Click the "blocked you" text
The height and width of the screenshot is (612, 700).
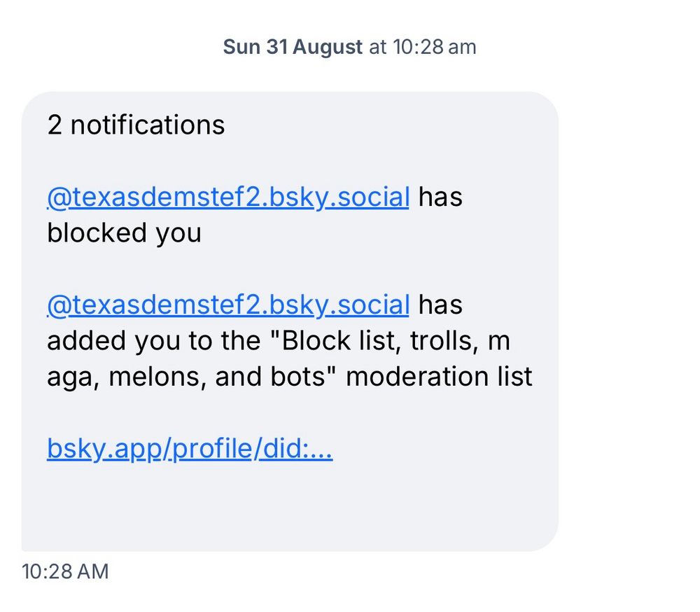(x=124, y=233)
